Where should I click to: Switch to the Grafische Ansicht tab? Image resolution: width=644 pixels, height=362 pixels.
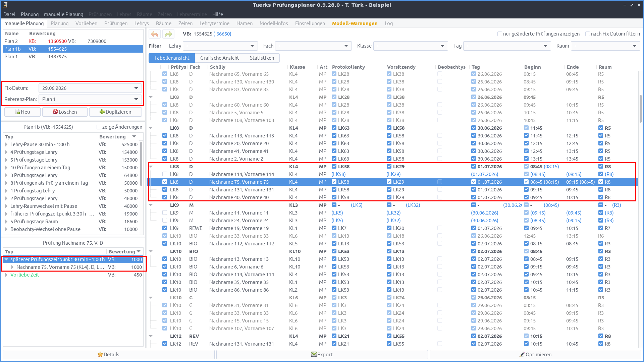coord(220,58)
